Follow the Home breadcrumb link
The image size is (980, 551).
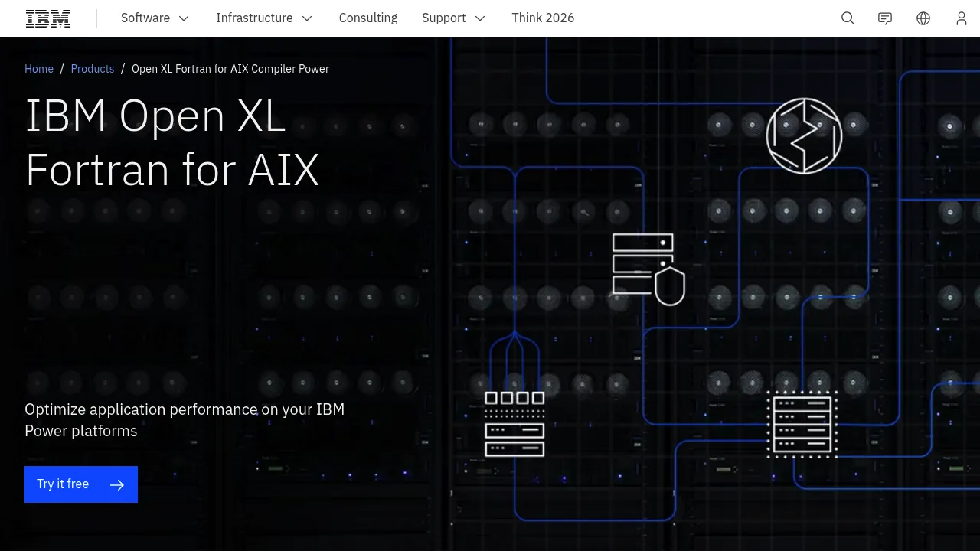39,69
